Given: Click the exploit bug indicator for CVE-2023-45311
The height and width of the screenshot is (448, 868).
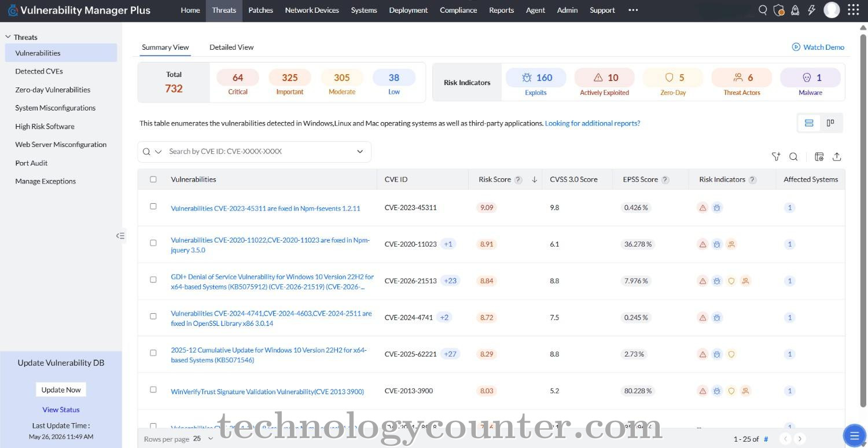Looking at the screenshot, I should tap(717, 207).
